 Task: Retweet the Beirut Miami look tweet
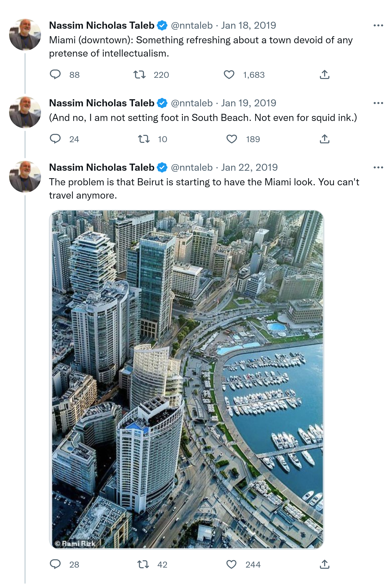point(143,564)
